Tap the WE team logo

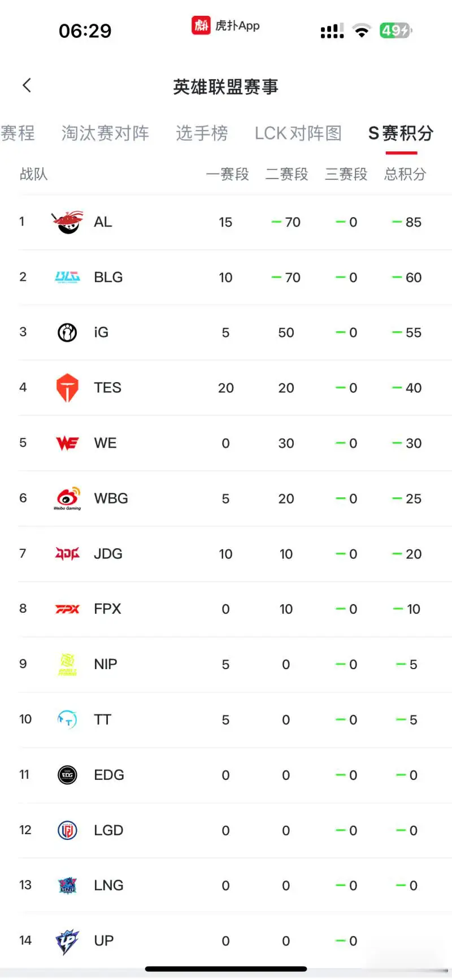[x=67, y=443]
